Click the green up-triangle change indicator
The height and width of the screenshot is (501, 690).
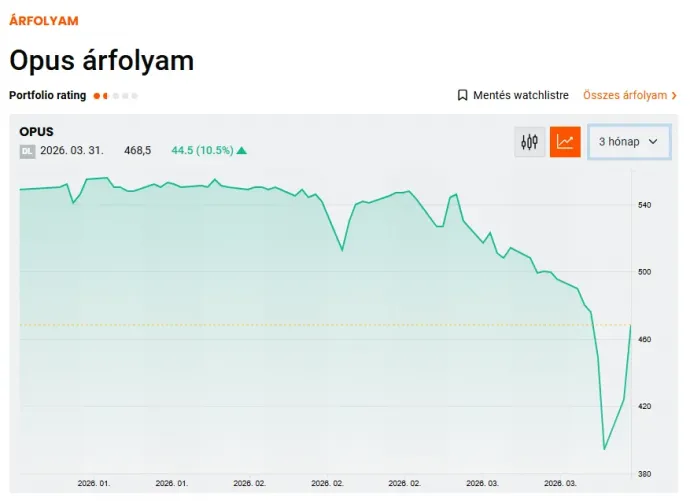[x=242, y=151]
